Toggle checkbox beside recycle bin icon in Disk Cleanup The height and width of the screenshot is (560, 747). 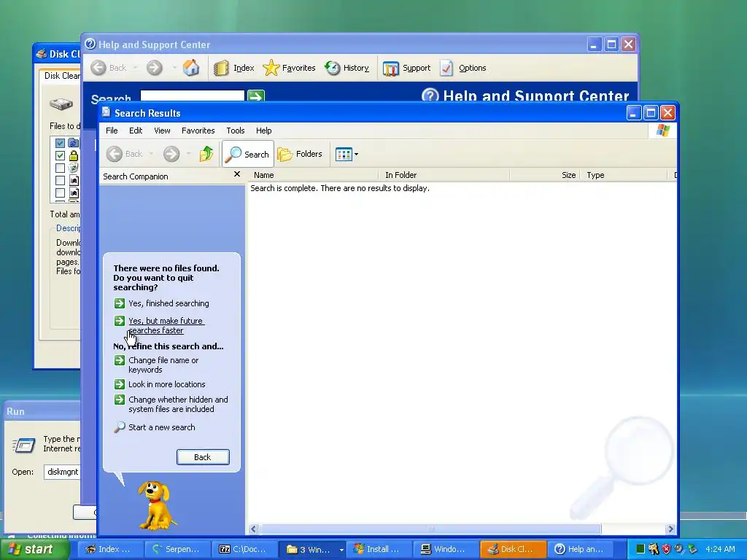tap(60, 168)
